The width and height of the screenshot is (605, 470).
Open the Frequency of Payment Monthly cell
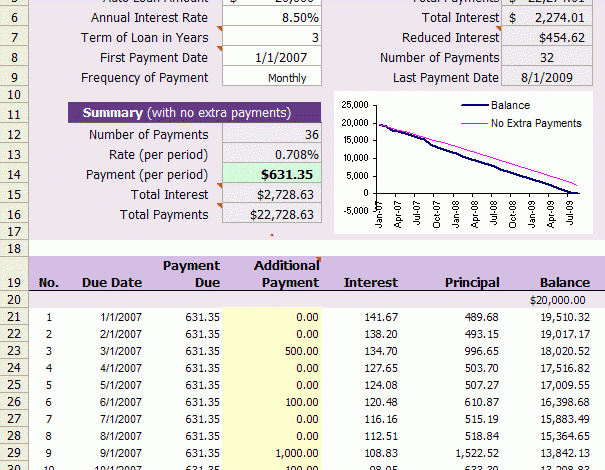(272, 78)
